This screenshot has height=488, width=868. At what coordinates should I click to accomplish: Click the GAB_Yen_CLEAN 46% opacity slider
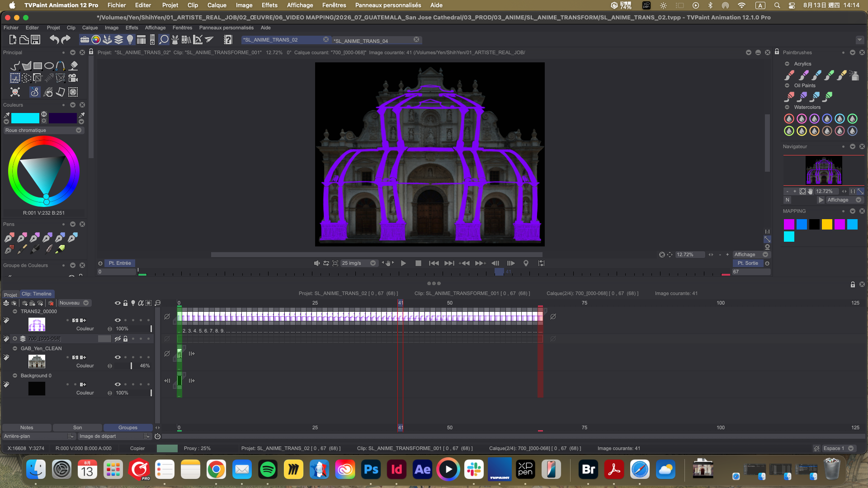133,366
